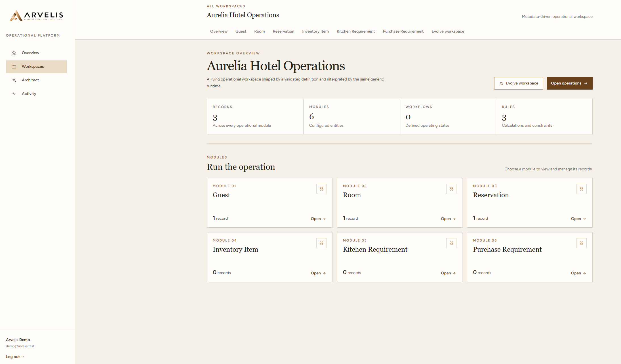The width and height of the screenshot is (621, 364).
Task: Click the Guest module card title
Action: tap(221, 195)
